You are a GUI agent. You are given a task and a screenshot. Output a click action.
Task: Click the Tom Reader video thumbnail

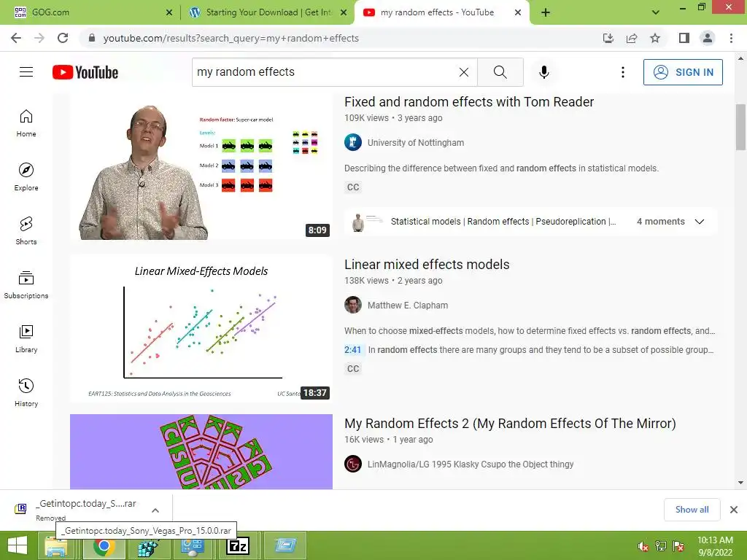[x=201, y=167]
